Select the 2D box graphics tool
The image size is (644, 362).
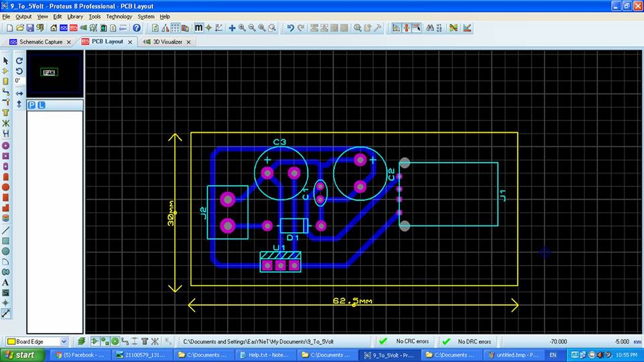6,241
